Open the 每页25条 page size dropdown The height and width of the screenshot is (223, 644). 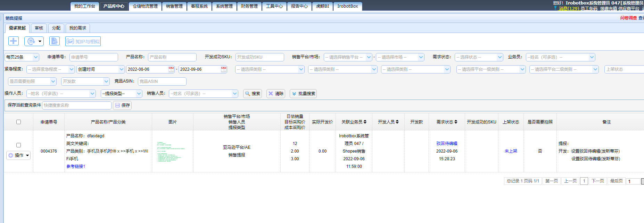[22, 57]
